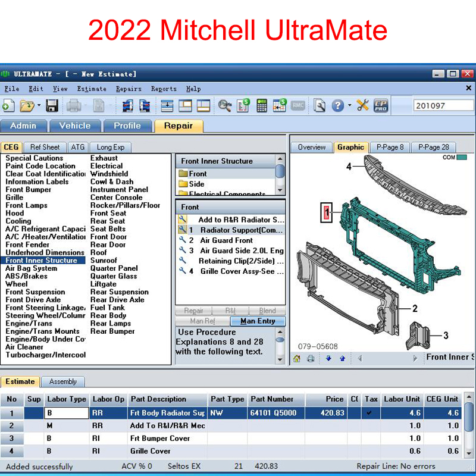
Task: Click the two-pane layout icon in the toolbar
Action: point(185,106)
